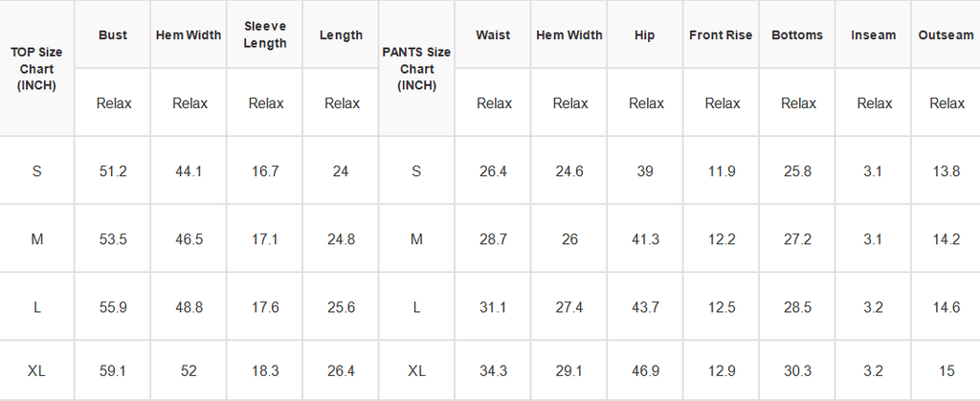Select the Sleeve Length column header
The height and width of the screenshot is (401, 980).
264,34
